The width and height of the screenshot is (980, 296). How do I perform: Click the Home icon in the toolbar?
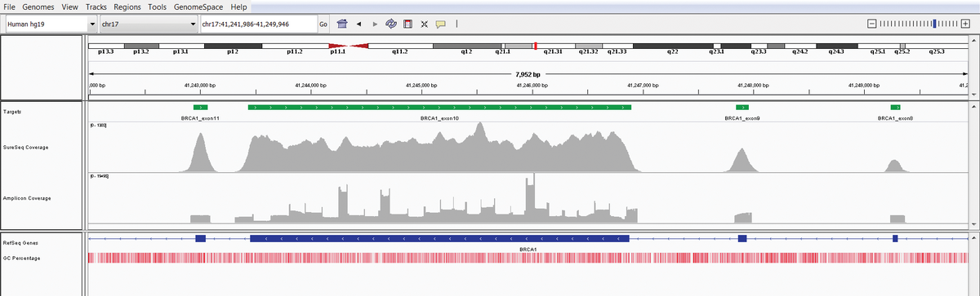[342, 24]
